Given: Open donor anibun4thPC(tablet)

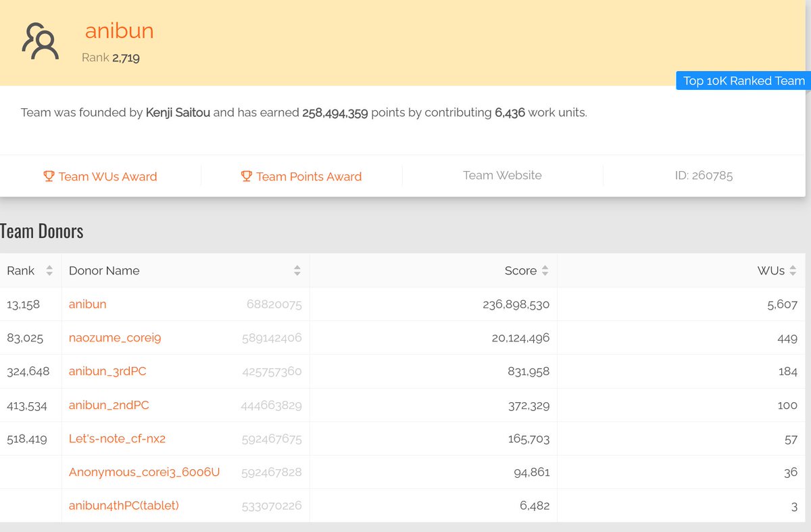Looking at the screenshot, I should (124, 506).
